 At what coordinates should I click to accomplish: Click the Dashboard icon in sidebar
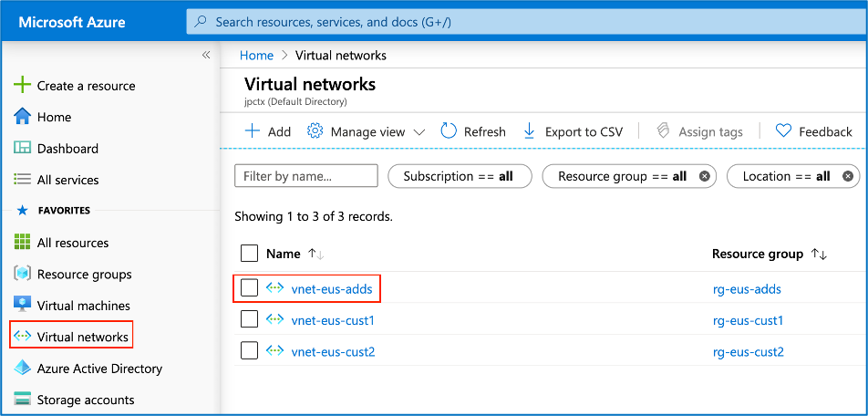click(x=23, y=149)
